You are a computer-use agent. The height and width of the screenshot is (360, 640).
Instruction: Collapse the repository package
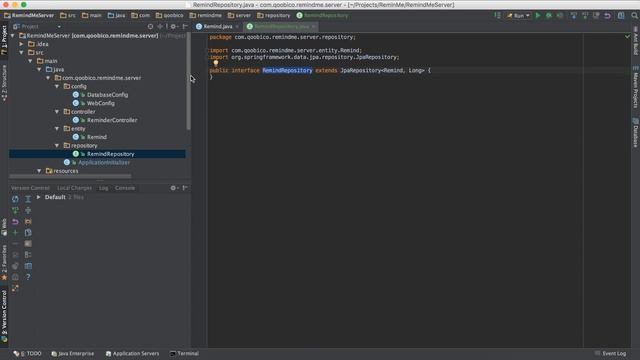click(x=57, y=146)
